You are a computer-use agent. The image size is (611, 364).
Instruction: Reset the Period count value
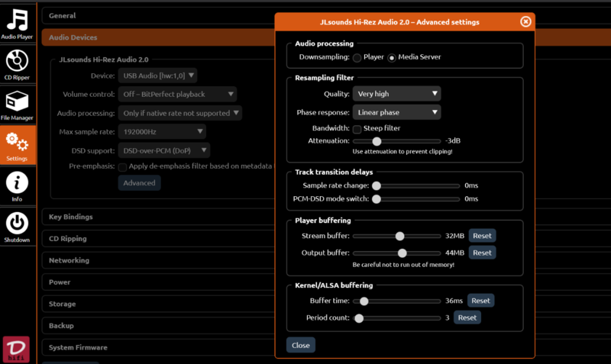click(x=467, y=317)
